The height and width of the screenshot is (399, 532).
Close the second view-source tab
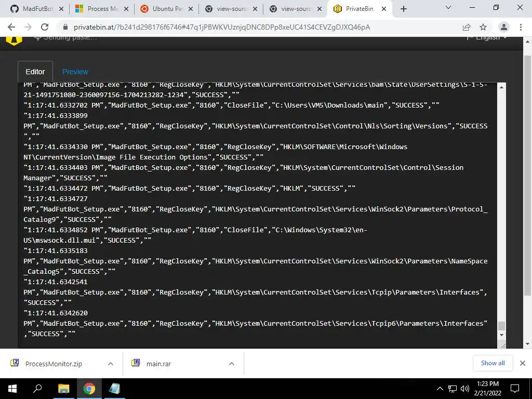pyautogui.click(x=320, y=9)
